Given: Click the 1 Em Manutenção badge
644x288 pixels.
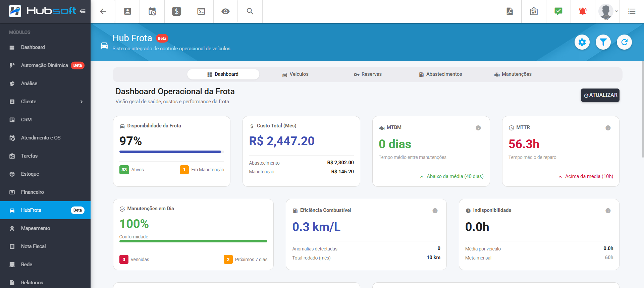Looking at the screenshot, I should click(x=184, y=170).
